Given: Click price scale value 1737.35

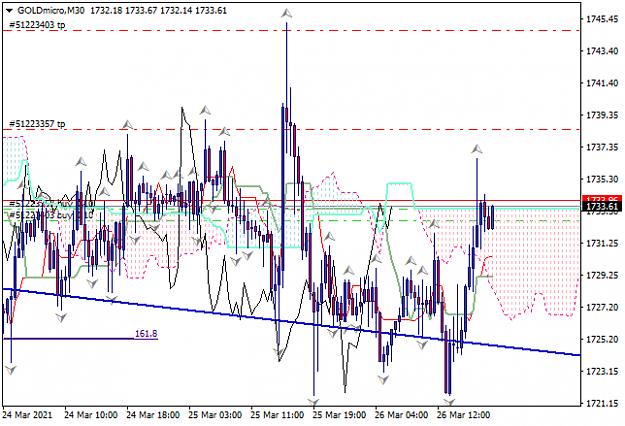Looking at the screenshot, I should click(x=602, y=147).
